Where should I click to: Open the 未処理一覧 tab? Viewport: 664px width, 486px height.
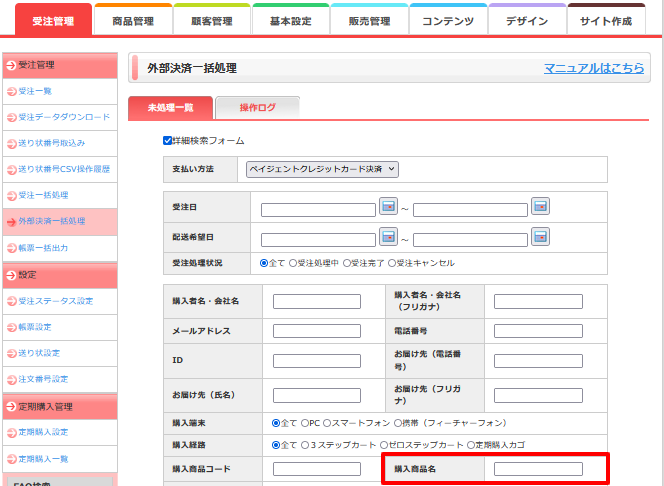[170, 108]
